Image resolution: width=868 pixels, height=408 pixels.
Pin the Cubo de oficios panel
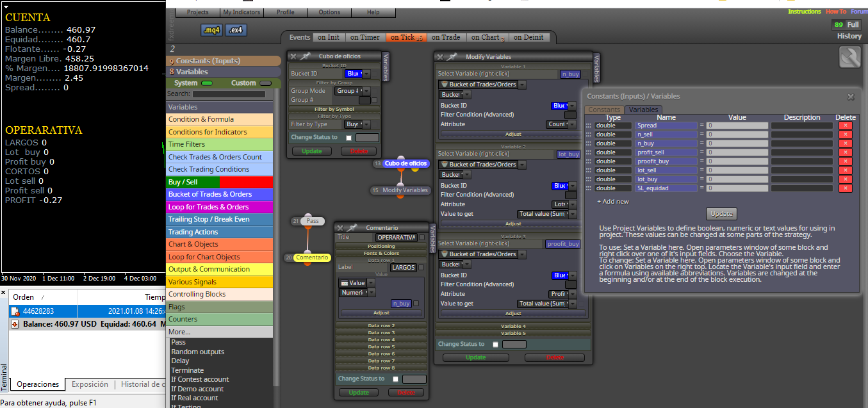(x=306, y=56)
